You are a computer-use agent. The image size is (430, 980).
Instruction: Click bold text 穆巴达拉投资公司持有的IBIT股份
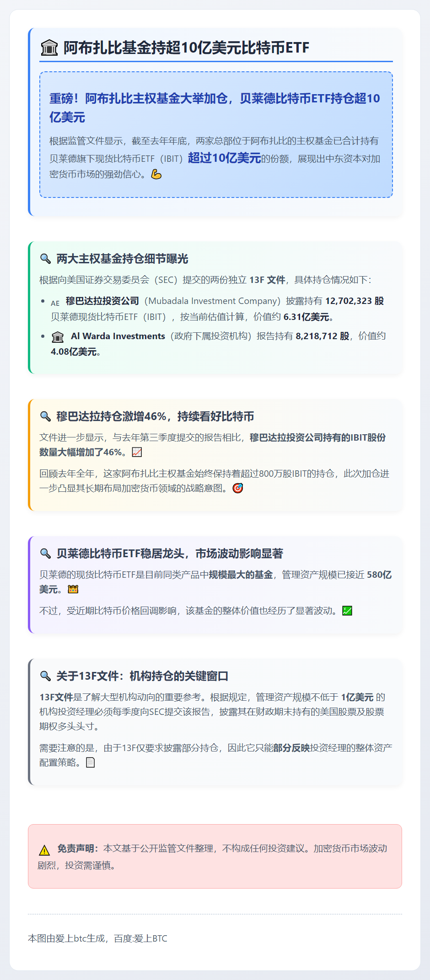tap(317, 437)
